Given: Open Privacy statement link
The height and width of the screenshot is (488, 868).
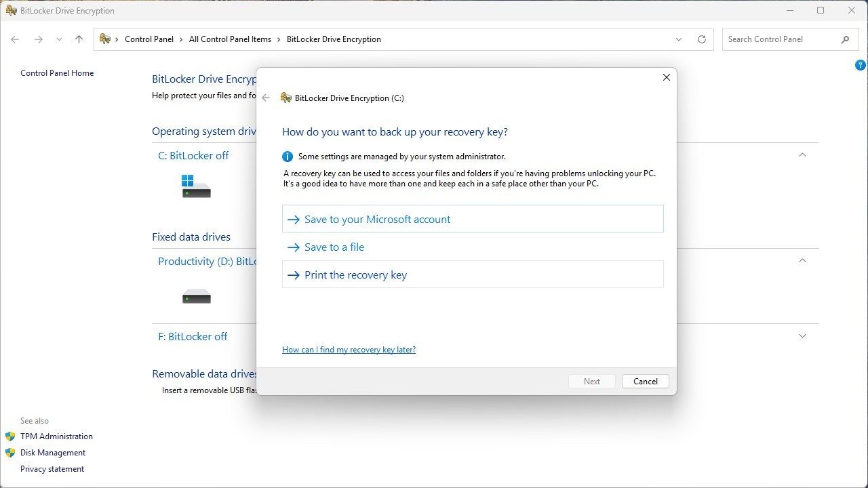Looking at the screenshot, I should click(52, 469).
